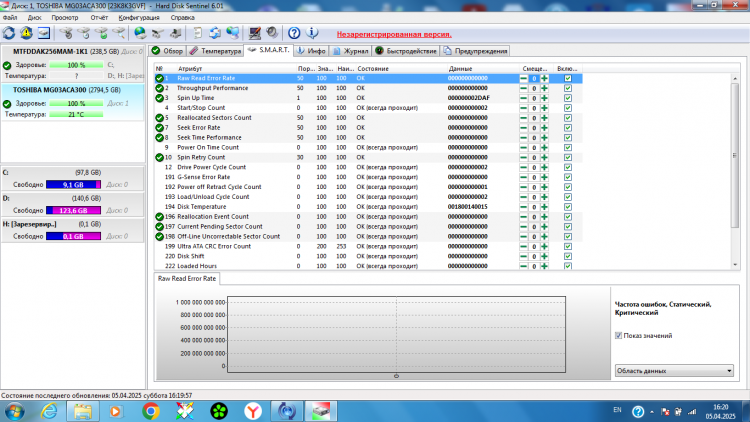This screenshot has width=750, height=422.
Task: Switch to the Температура tab
Action: pyautogui.click(x=215, y=51)
